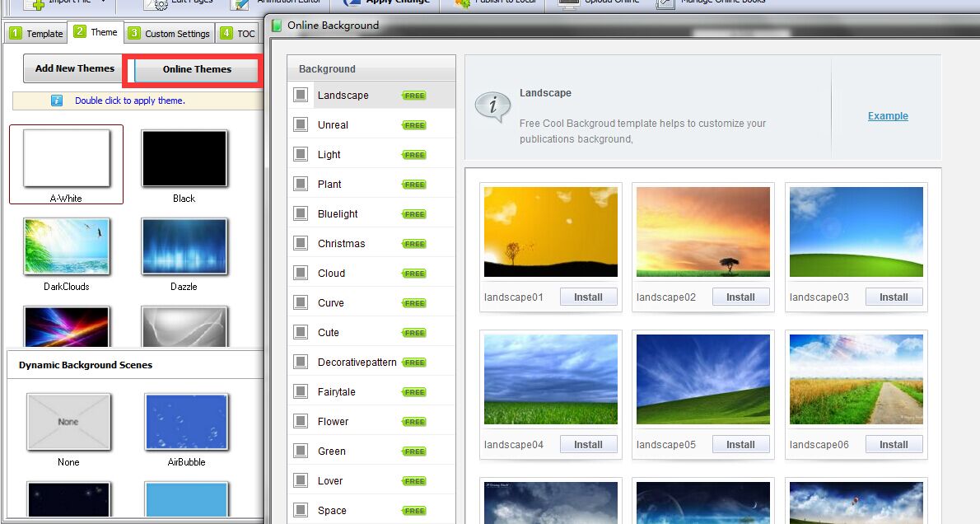Select the Green category label
This screenshot has width=980, height=524.
(331, 451)
